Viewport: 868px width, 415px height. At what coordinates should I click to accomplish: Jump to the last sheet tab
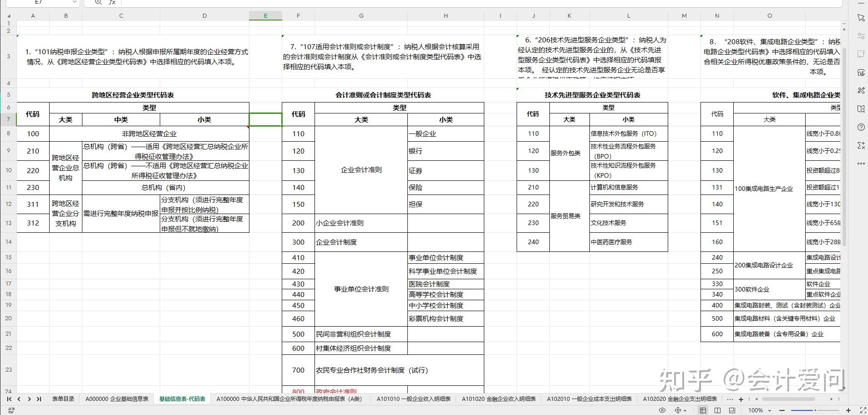(39, 399)
